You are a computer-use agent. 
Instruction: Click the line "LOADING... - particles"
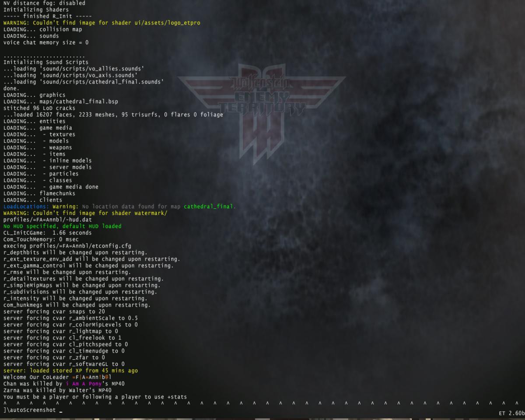click(x=41, y=174)
